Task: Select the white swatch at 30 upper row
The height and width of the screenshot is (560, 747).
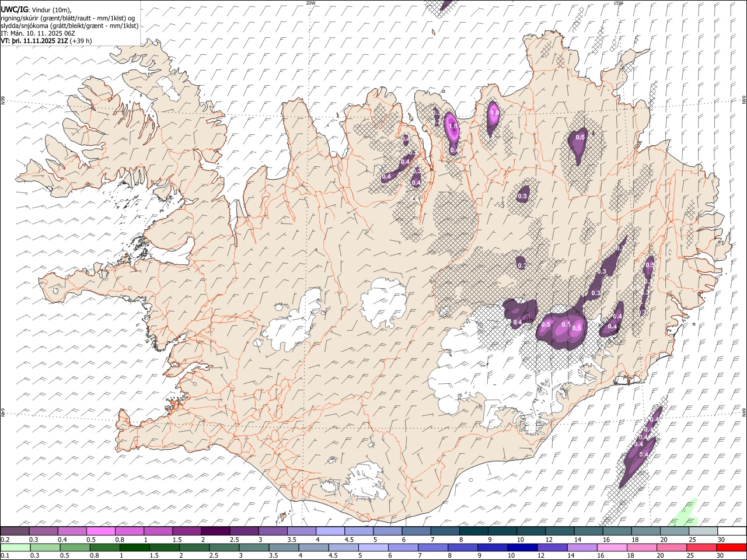Action: 732,531
